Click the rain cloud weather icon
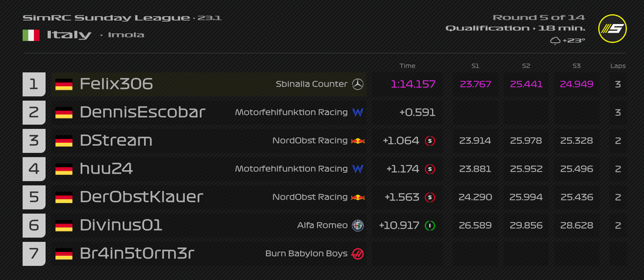This screenshot has height=280, width=644. point(555,41)
